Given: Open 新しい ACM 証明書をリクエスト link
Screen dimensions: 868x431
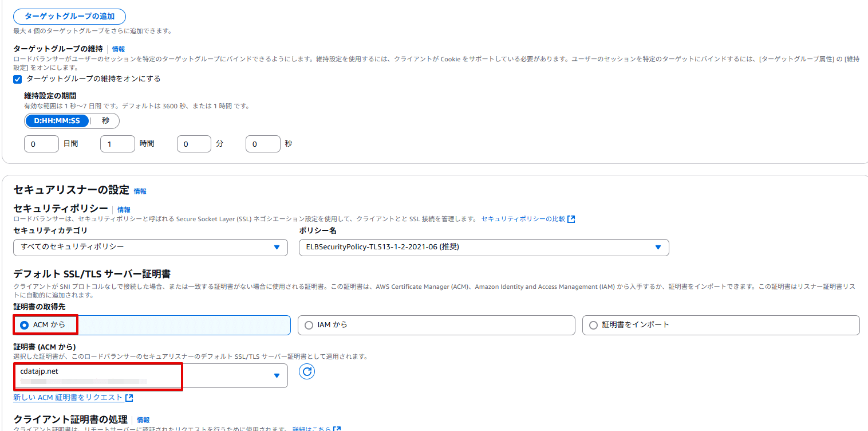Looking at the screenshot, I should [68, 397].
